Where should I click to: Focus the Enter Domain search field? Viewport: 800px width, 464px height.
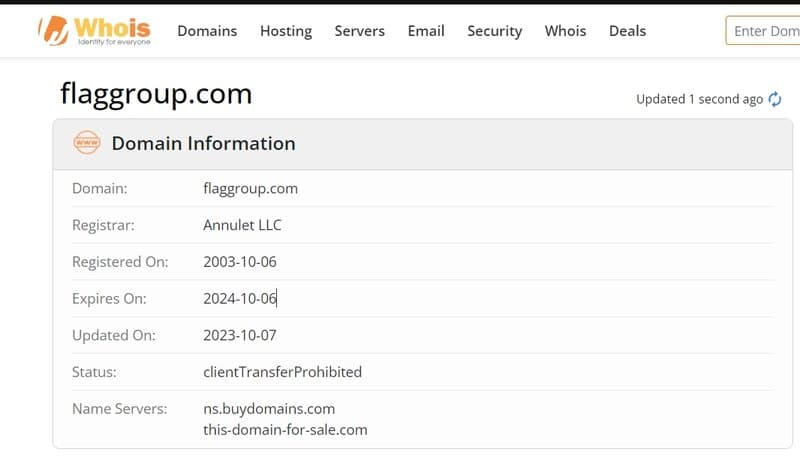click(x=763, y=31)
